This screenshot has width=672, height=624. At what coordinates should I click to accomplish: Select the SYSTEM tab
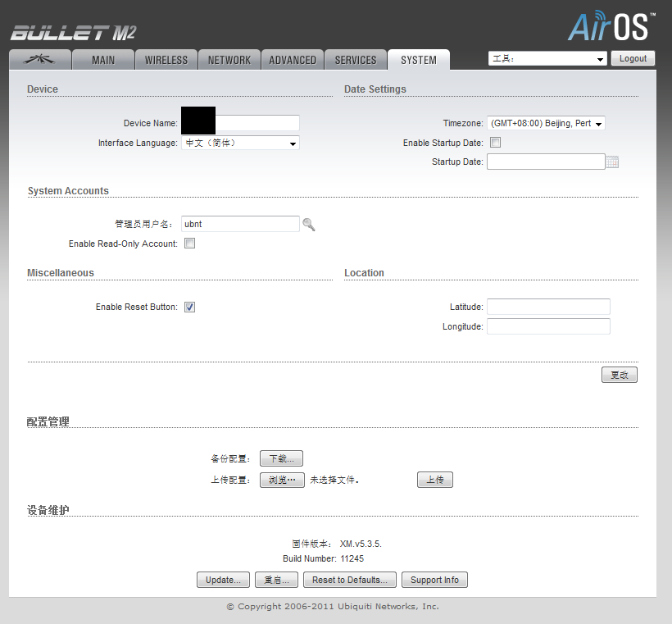[419, 60]
